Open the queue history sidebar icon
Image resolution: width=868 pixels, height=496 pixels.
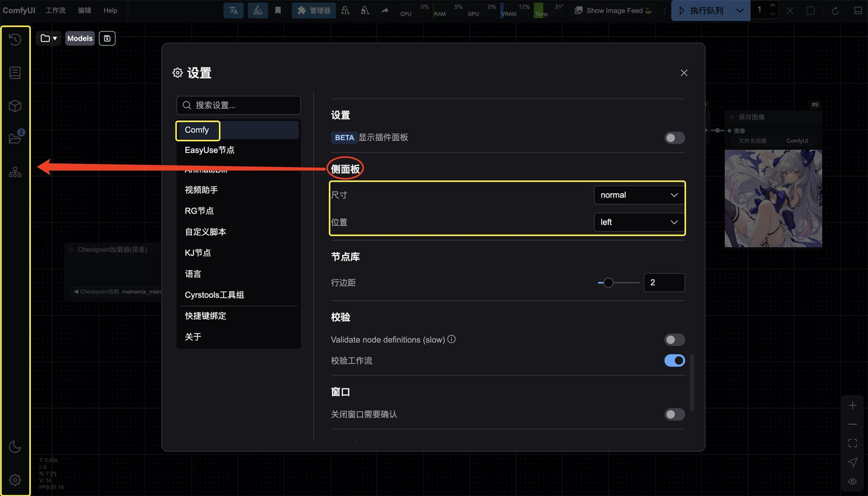click(15, 40)
